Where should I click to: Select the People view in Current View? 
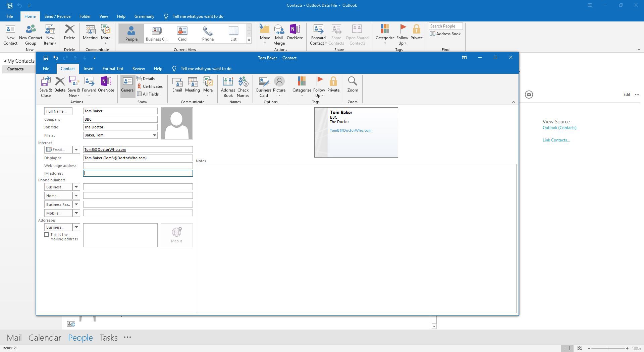tap(131, 34)
